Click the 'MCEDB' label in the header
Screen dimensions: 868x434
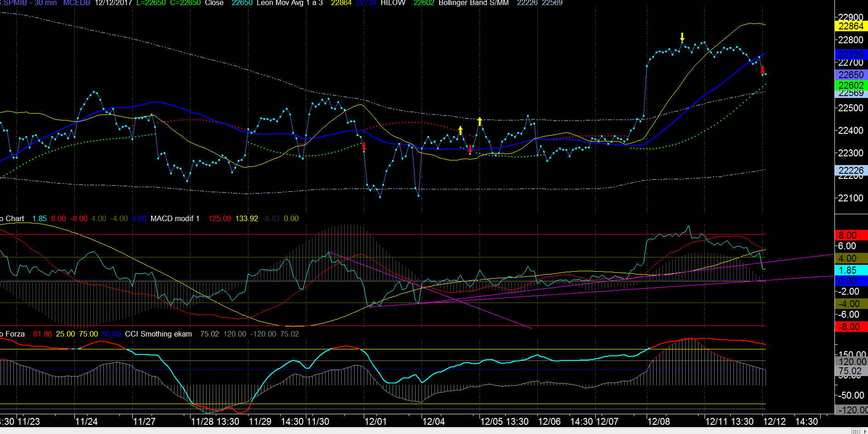click(x=76, y=3)
